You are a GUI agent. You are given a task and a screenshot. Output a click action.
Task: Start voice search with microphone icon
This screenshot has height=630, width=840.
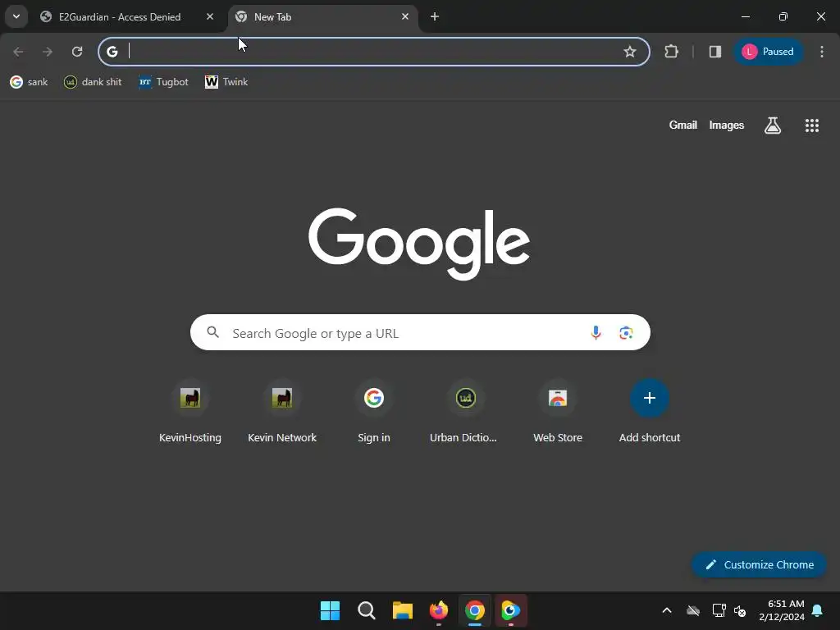coord(596,333)
